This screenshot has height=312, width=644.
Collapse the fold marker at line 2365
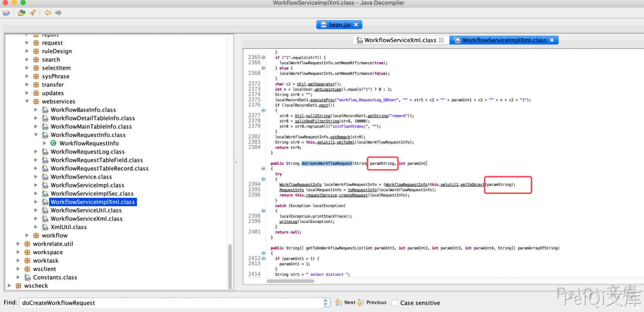point(263,57)
